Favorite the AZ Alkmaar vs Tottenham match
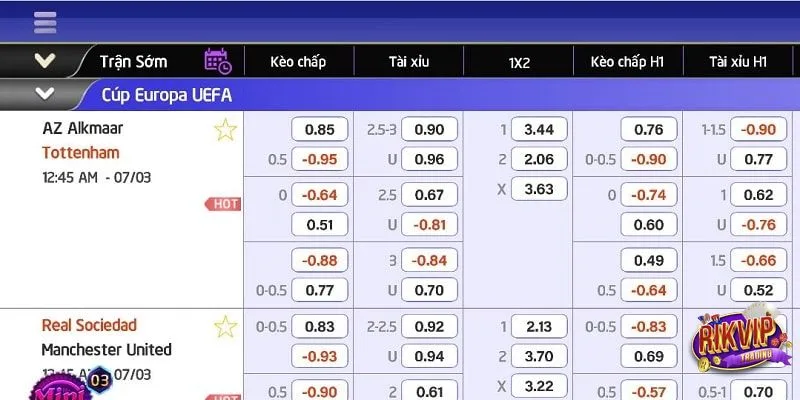800x400 pixels. point(226,129)
